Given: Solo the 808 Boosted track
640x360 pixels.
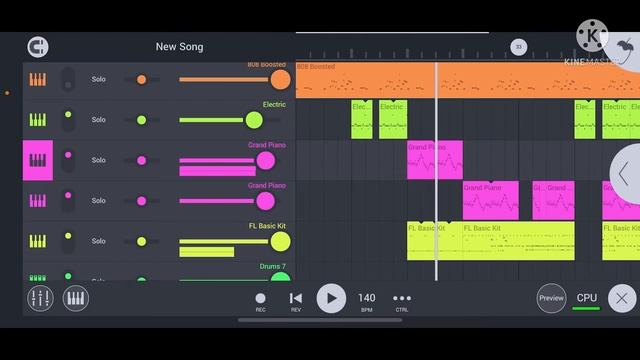Looking at the screenshot, I should pyautogui.click(x=98, y=80).
